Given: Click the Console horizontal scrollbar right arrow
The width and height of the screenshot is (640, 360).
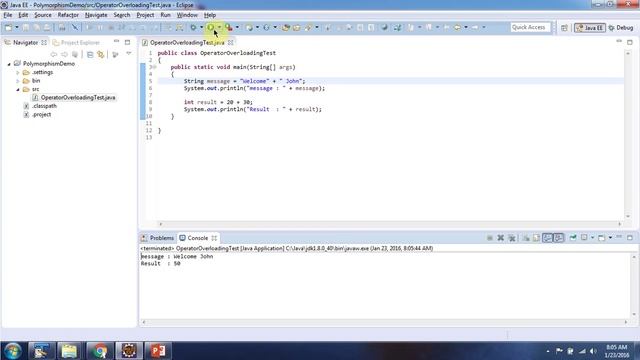Looking at the screenshot, I should pyautogui.click(x=626, y=322).
